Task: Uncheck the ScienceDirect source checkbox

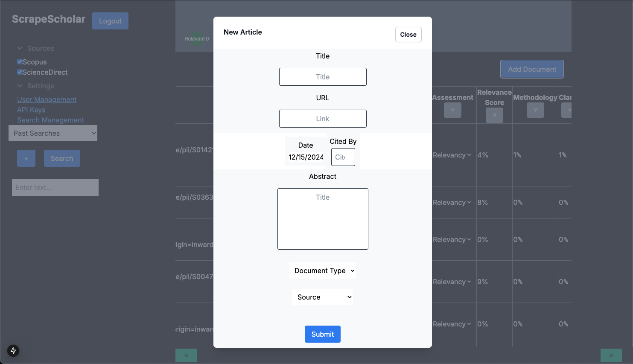Action: pyautogui.click(x=20, y=72)
